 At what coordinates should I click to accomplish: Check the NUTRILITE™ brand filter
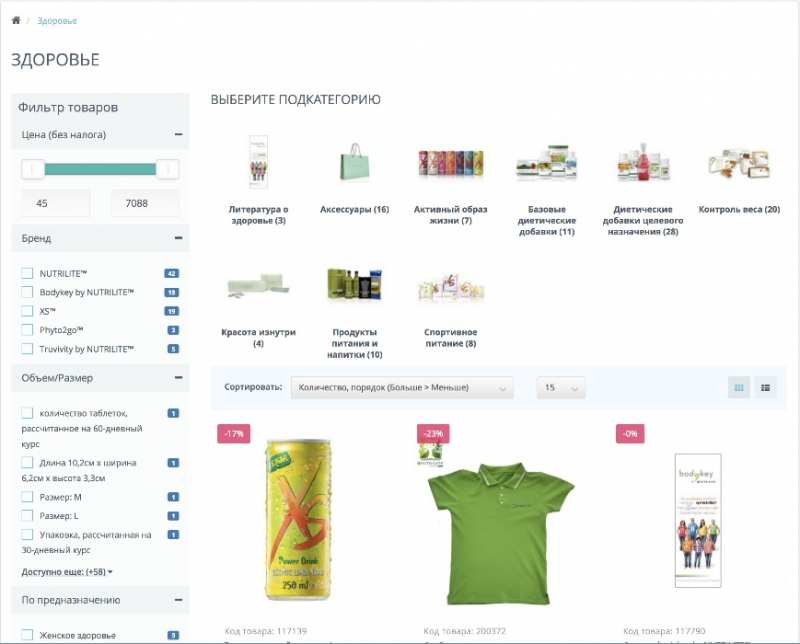point(27,273)
